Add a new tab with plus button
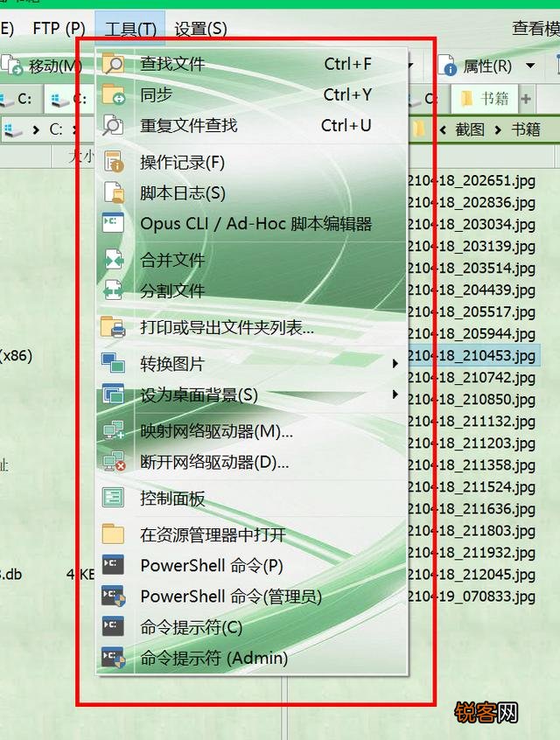Screen dimensions: 560x740 (x=526, y=99)
